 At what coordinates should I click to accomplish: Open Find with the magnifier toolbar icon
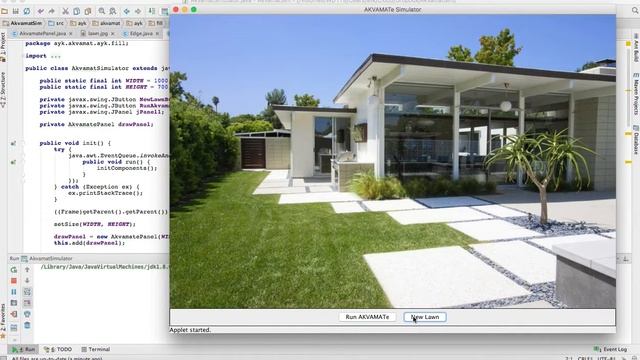pos(102,11)
